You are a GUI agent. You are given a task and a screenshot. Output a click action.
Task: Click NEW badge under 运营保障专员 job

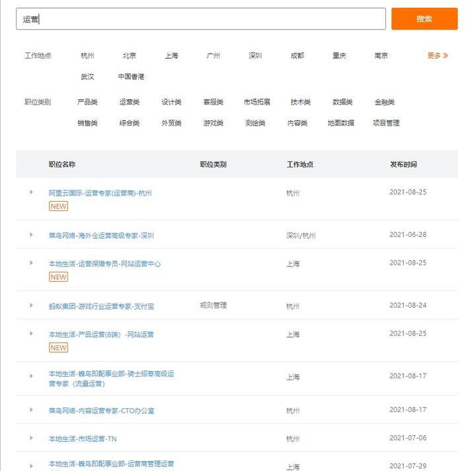point(58,277)
